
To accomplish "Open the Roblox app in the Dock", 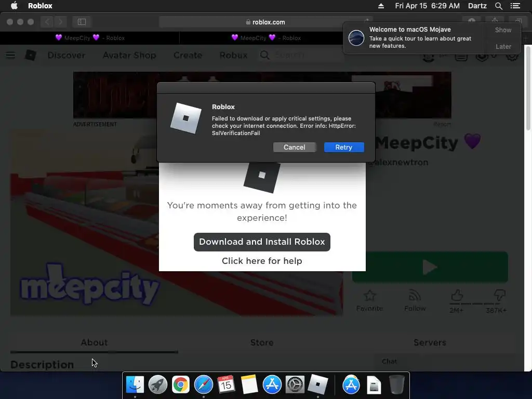I will tap(317, 384).
